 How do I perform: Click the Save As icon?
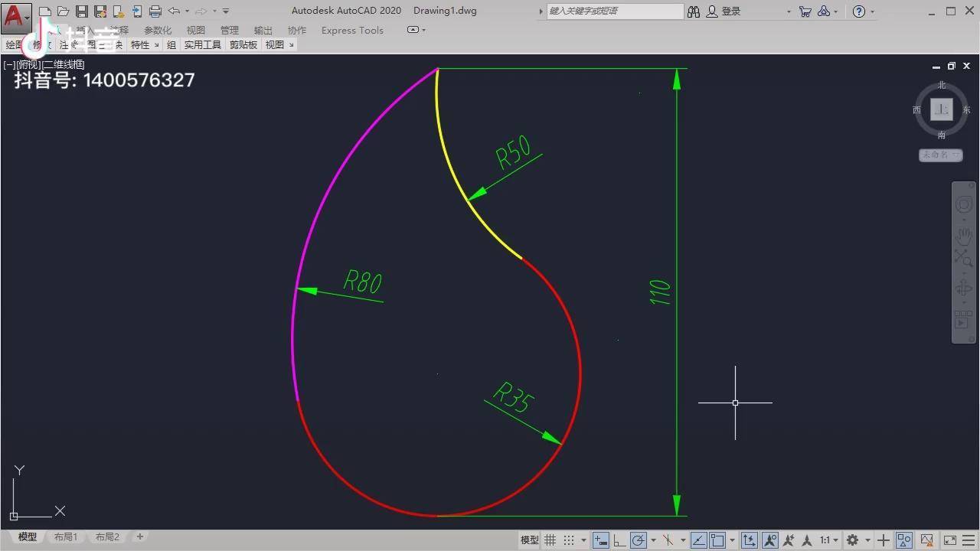(x=100, y=11)
